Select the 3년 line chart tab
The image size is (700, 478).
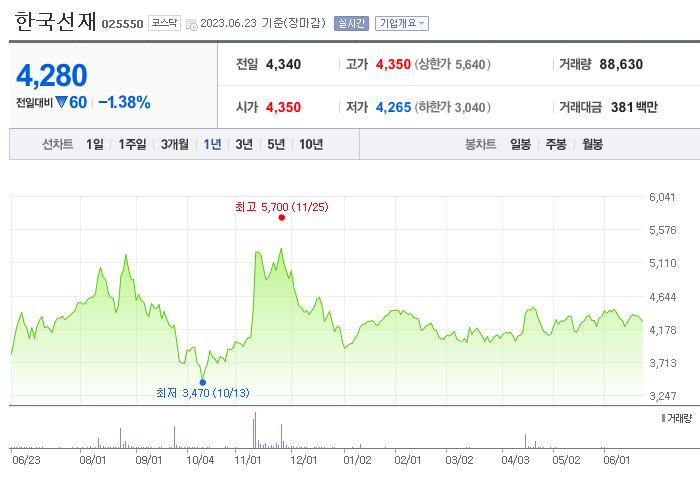click(x=244, y=144)
